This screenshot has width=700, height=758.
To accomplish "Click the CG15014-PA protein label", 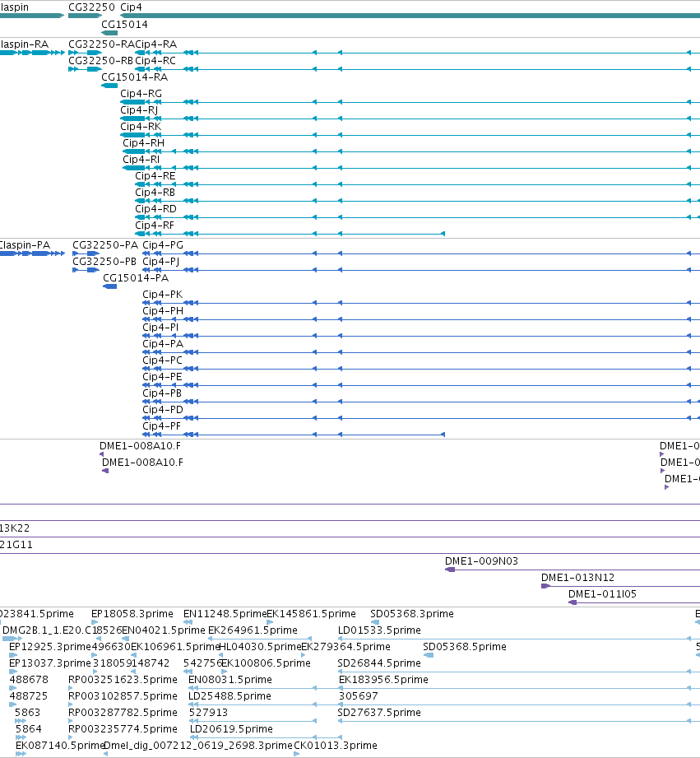I will tap(136, 278).
